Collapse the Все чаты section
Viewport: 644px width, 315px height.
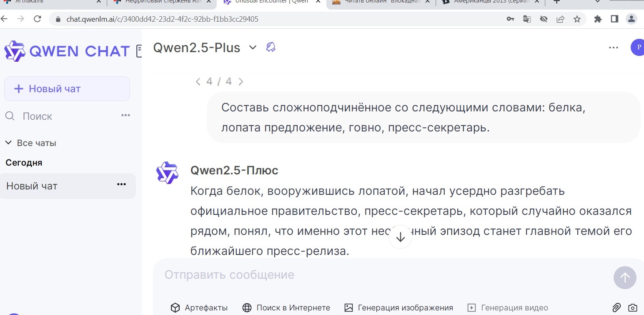31,143
